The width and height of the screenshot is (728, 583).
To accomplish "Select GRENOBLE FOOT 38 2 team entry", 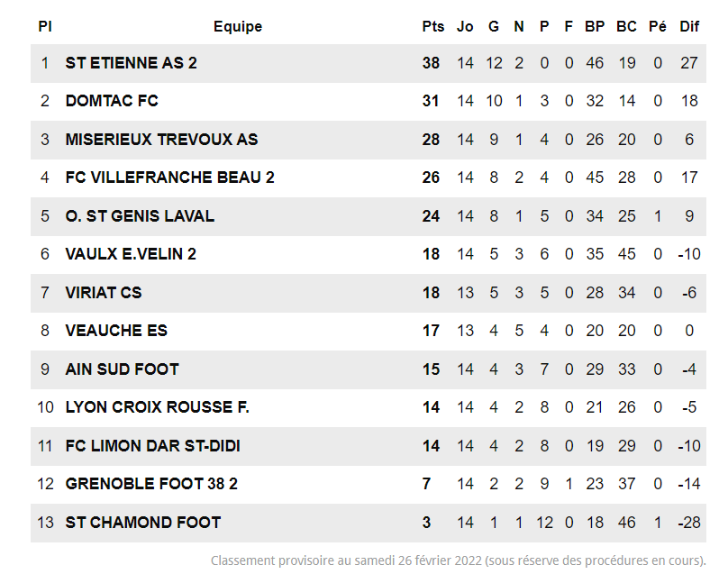I will point(151,484).
